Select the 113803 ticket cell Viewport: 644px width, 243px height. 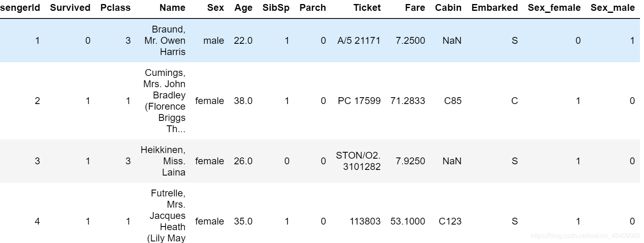365,221
